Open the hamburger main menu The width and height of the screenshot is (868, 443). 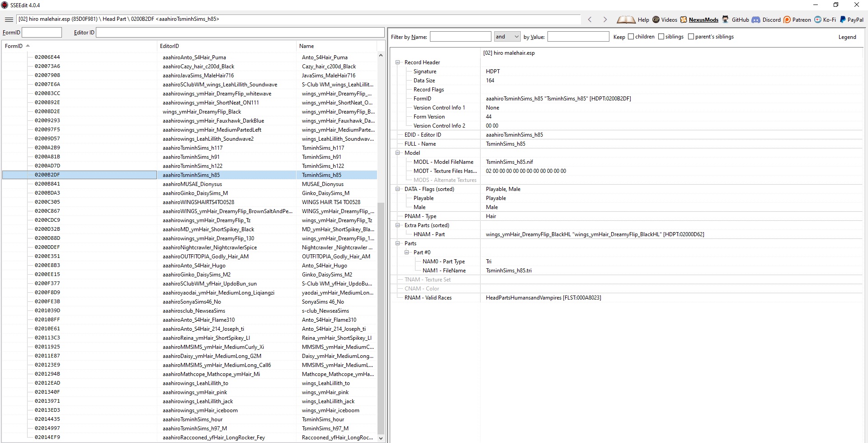pos(9,19)
